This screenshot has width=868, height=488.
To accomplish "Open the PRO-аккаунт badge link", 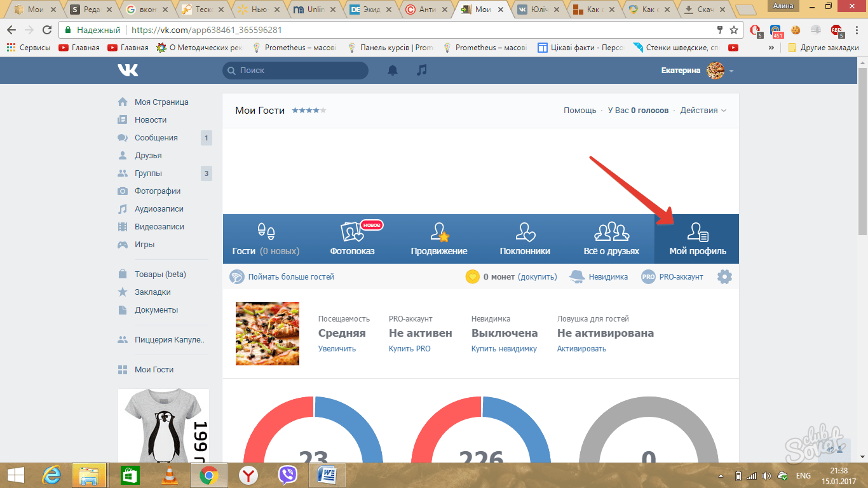I will pyautogui.click(x=672, y=277).
